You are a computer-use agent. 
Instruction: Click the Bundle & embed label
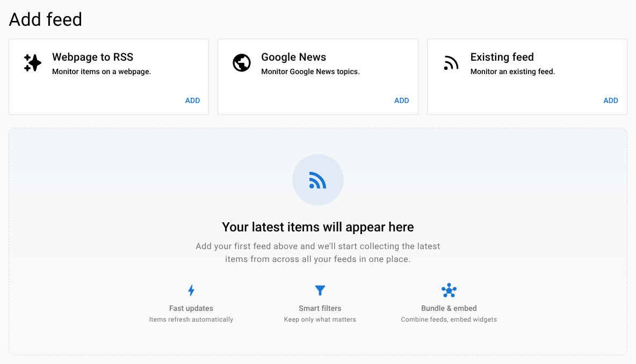449,309
